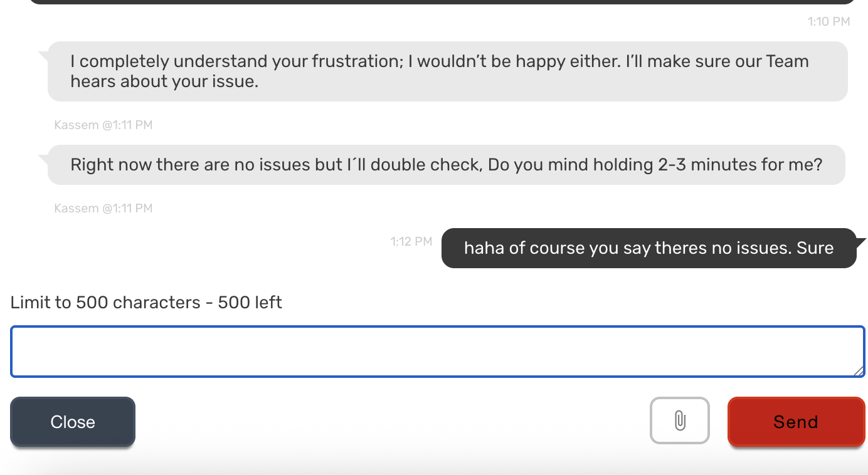The width and height of the screenshot is (868, 475).
Task: Click the 1:12 PM timestamp
Action: point(411,241)
